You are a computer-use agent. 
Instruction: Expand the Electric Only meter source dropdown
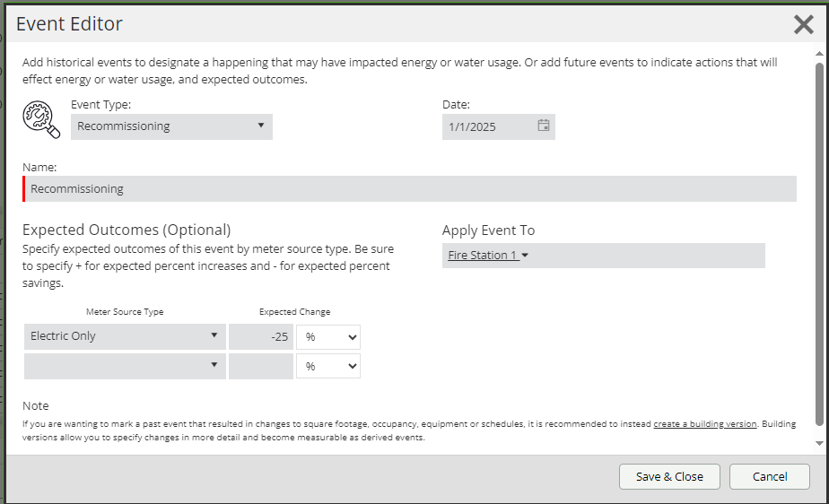click(x=125, y=336)
